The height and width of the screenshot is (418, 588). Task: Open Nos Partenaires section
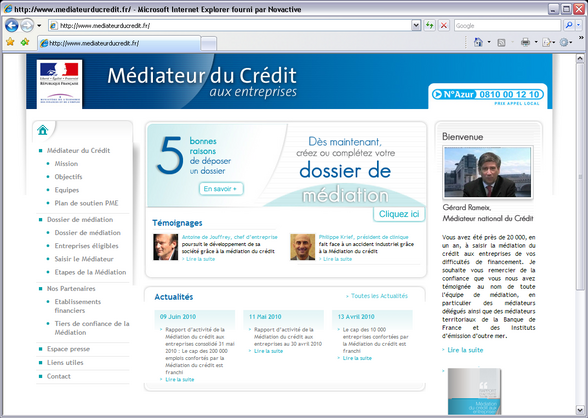tap(71, 288)
